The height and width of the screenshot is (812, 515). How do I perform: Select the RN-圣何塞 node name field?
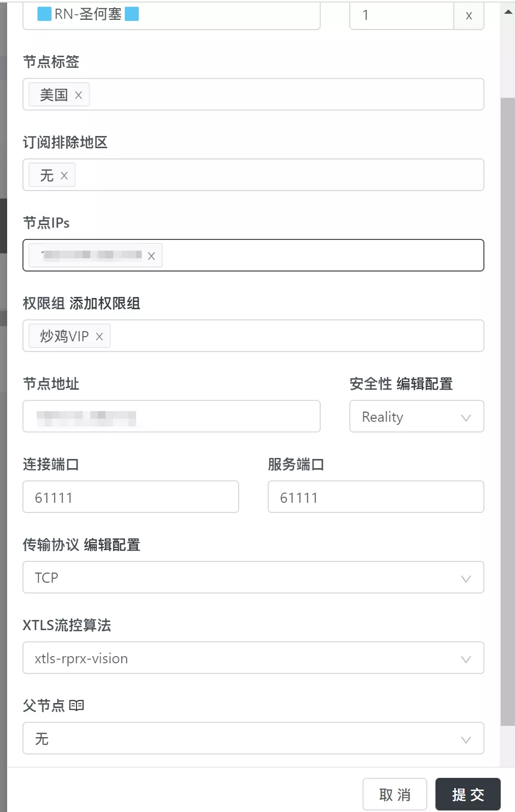[x=171, y=15]
